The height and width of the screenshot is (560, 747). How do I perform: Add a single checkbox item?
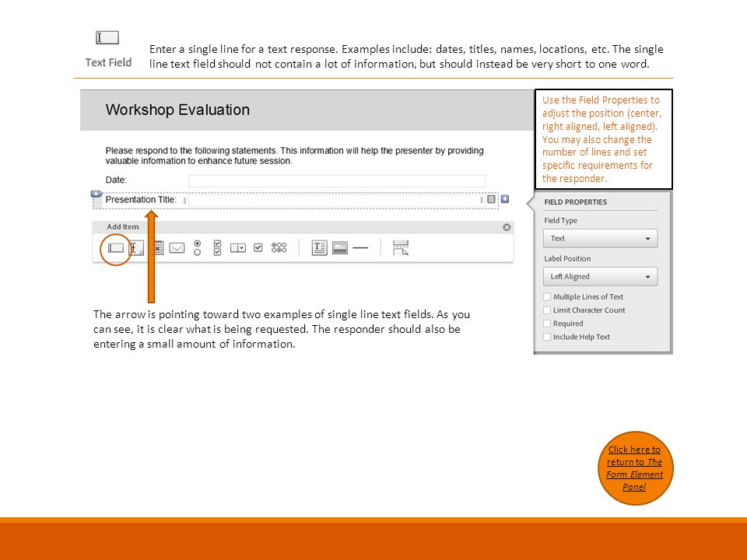(x=258, y=247)
